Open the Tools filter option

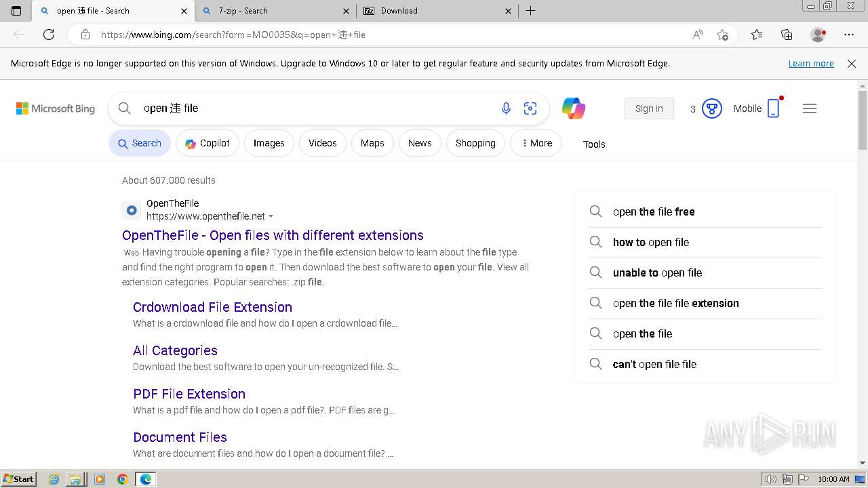(x=594, y=144)
